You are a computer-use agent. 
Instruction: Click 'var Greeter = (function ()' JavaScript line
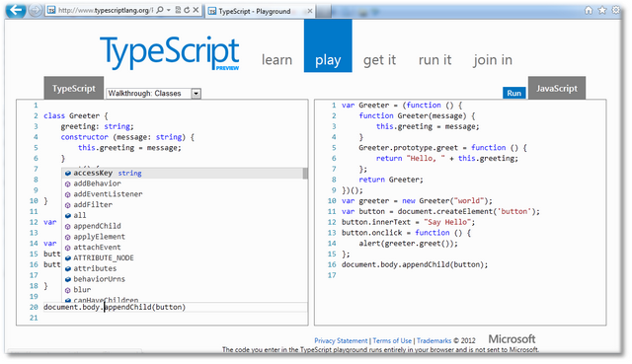(x=402, y=106)
